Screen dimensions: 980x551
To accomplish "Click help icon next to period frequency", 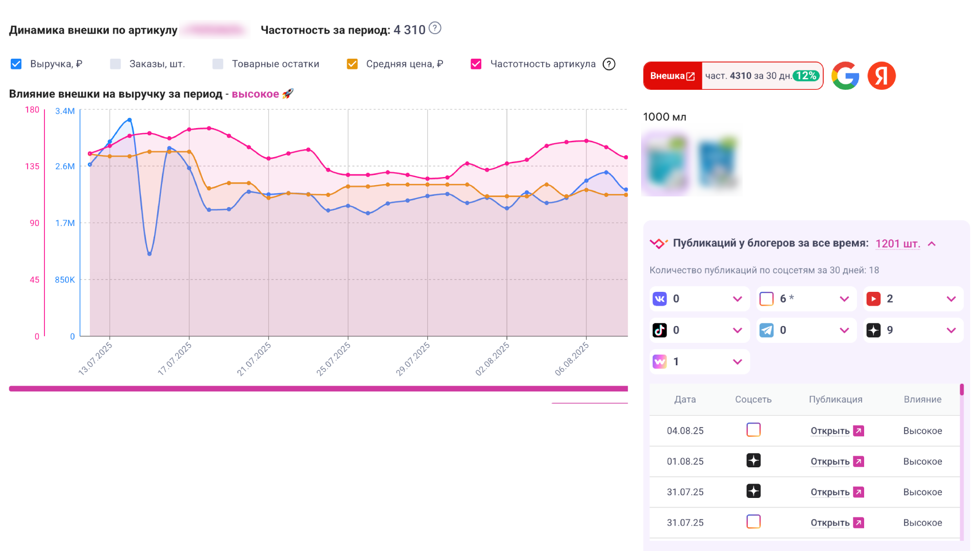I will 435,28.
